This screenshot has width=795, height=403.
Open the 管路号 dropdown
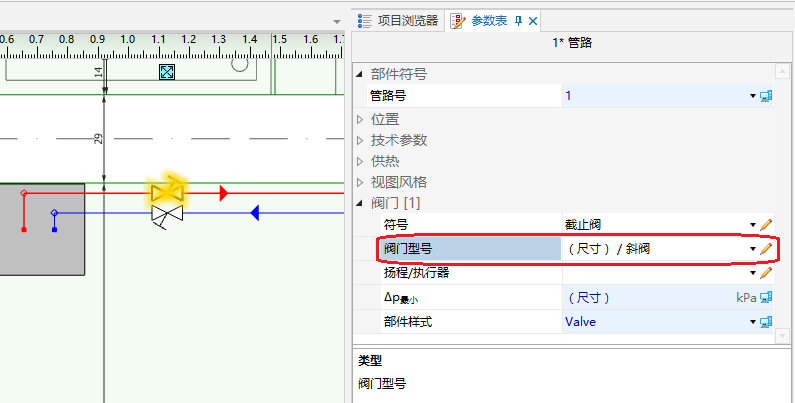(x=752, y=96)
